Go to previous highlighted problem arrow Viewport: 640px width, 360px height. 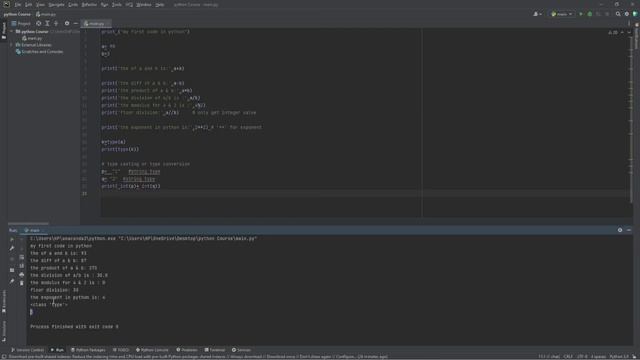click(x=622, y=32)
